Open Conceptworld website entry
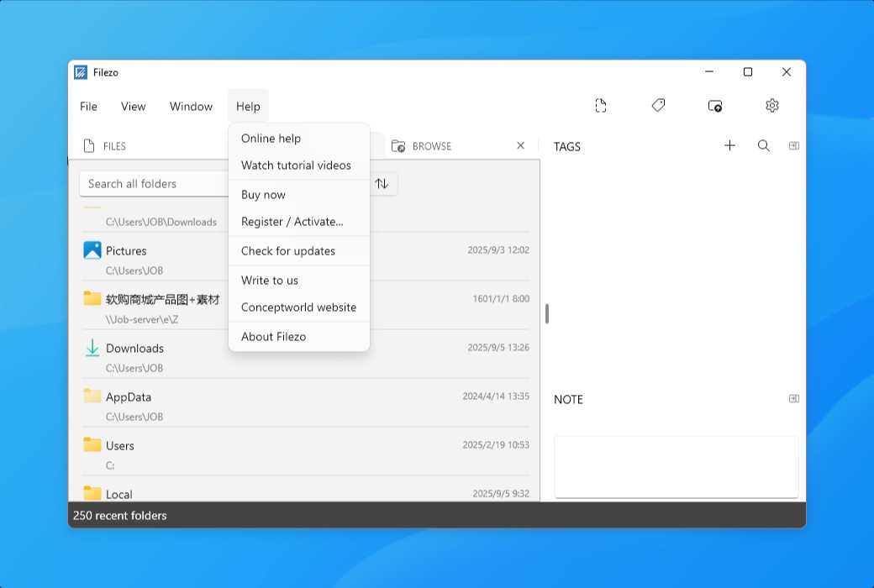This screenshot has width=874, height=588. 299,307
